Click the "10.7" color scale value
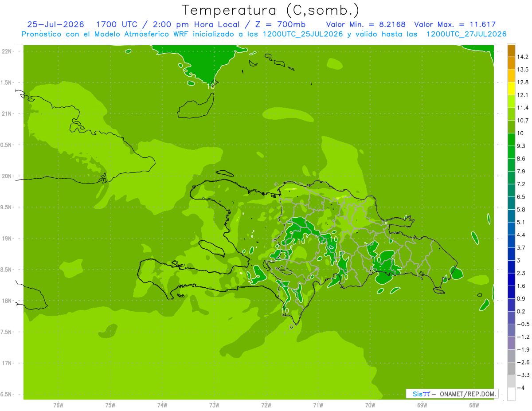Image resolution: width=532 pixels, height=411 pixels. [x=524, y=121]
